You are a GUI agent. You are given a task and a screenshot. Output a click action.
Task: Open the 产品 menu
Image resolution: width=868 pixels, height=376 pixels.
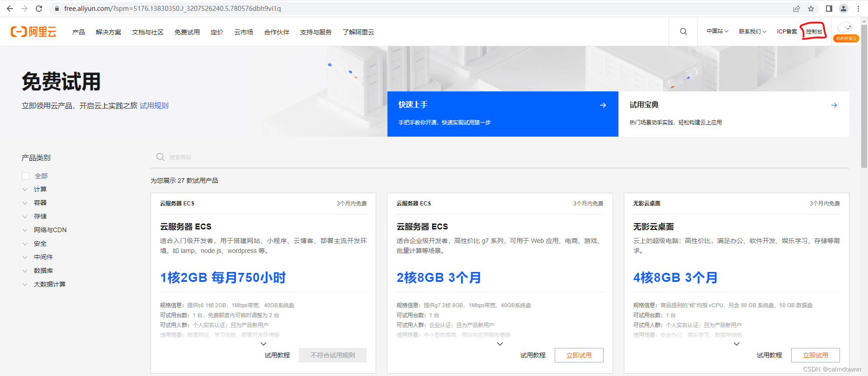click(x=79, y=32)
